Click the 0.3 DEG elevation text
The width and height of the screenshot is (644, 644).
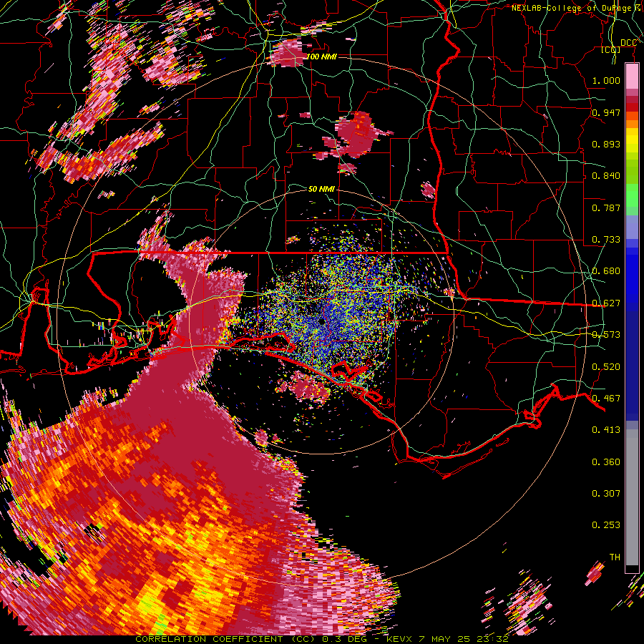[x=344, y=639]
